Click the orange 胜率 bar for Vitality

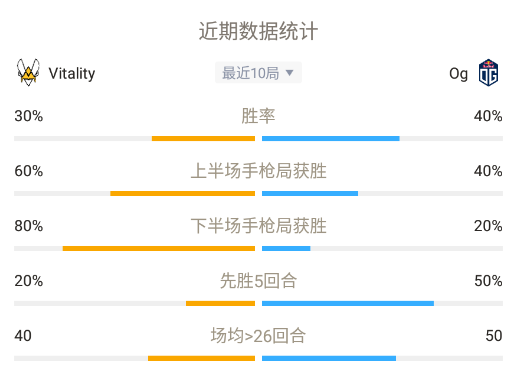pos(203,138)
